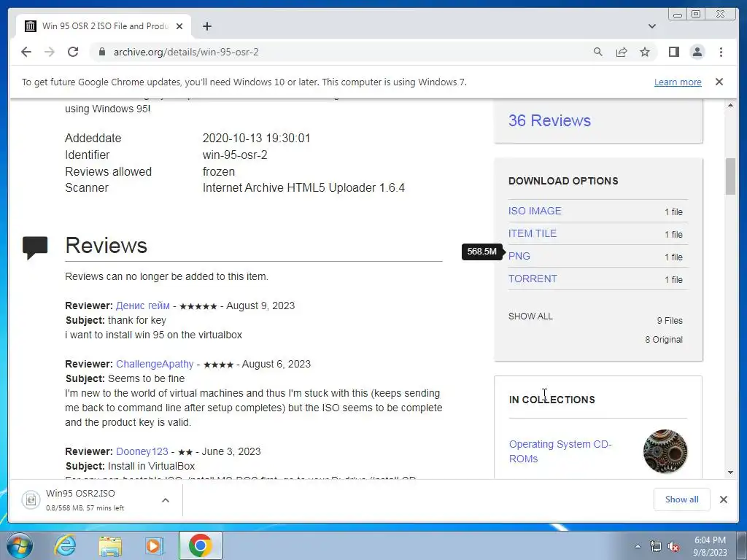Click the IN COLLECTIONS heading

point(551,400)
